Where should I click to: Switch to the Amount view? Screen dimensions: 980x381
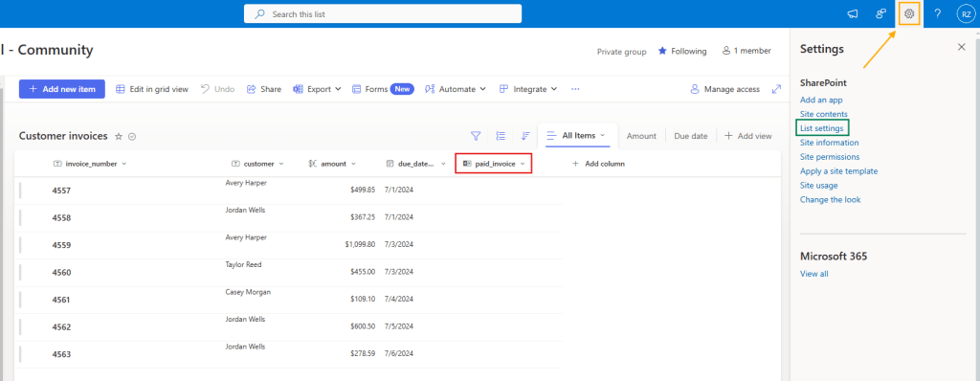click(641, 136)
